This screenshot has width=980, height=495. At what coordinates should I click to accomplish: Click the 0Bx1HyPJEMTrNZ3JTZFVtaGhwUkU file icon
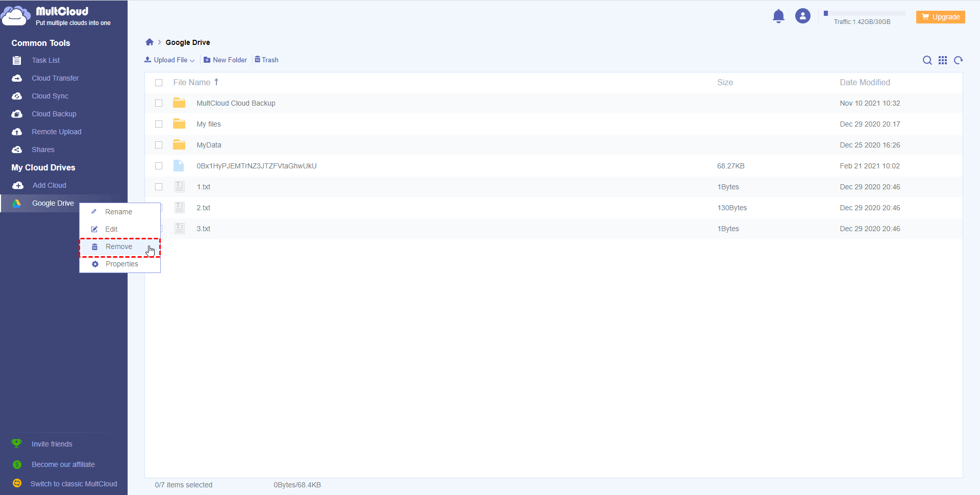(x=179, y=165)
